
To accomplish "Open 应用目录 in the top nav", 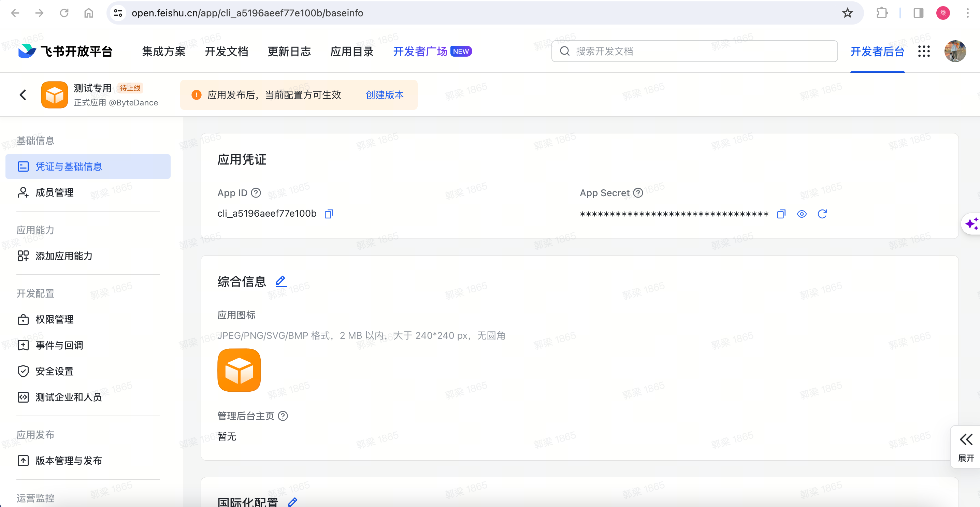I will click(352, 51).
